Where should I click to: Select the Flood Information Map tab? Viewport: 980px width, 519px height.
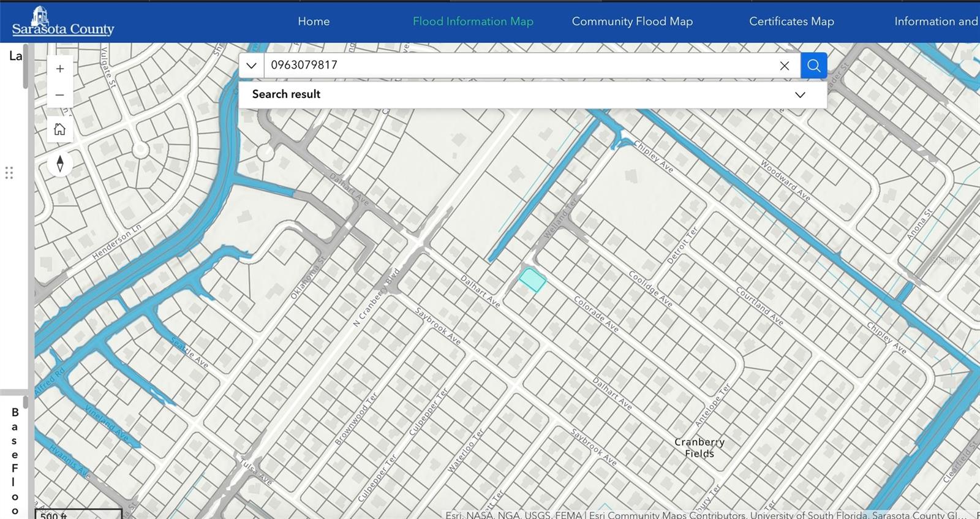coord(473,21)
